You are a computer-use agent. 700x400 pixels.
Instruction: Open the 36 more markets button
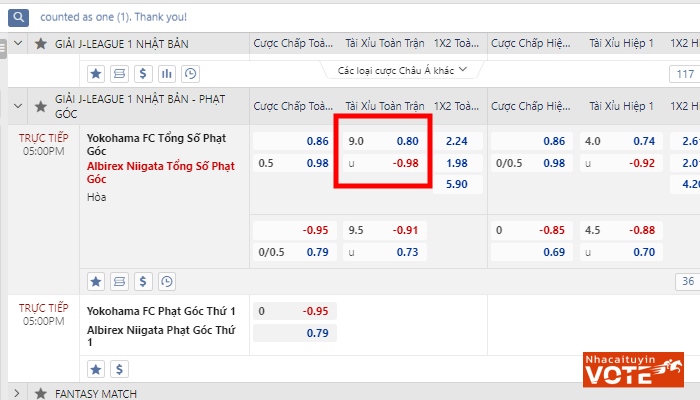[688, 281]
